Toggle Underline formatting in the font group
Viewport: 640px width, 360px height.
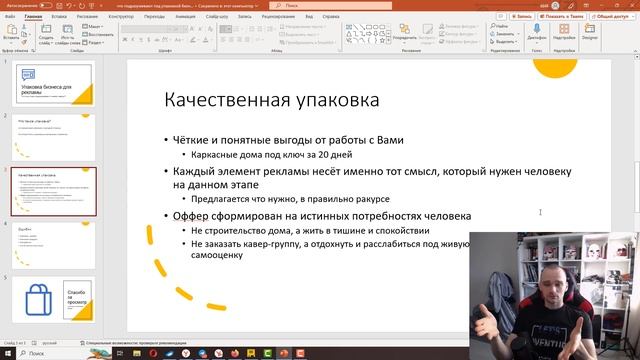coord(141,40)
